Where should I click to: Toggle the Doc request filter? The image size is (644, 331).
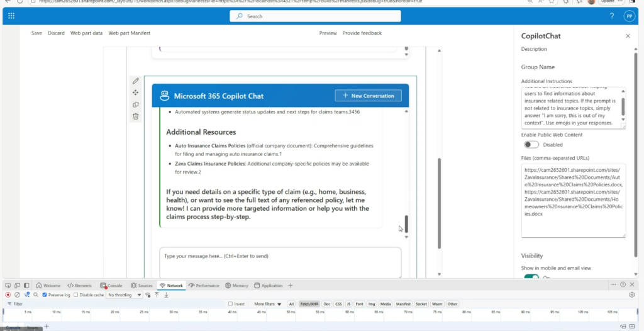pyautogui.click(x=326, y=304)
